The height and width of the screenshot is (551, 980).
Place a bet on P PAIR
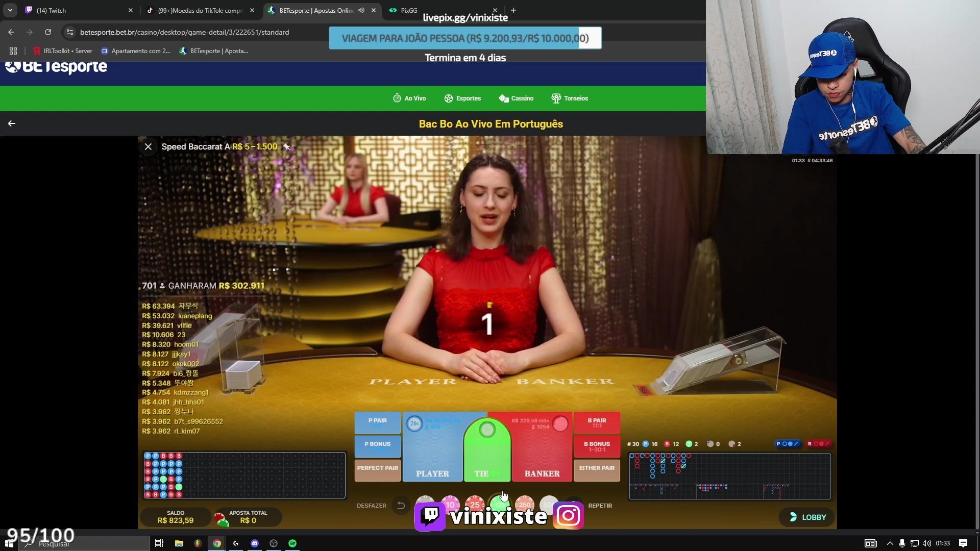point(378,423)
